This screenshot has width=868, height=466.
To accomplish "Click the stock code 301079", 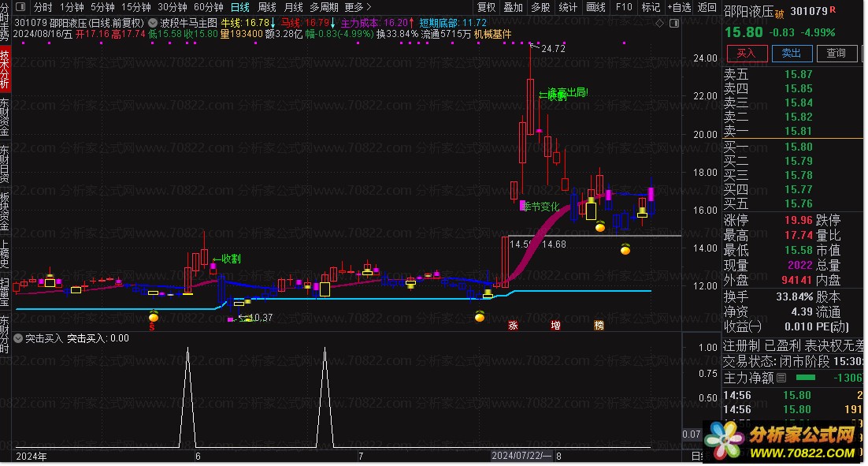I will [x=808, y=11].
